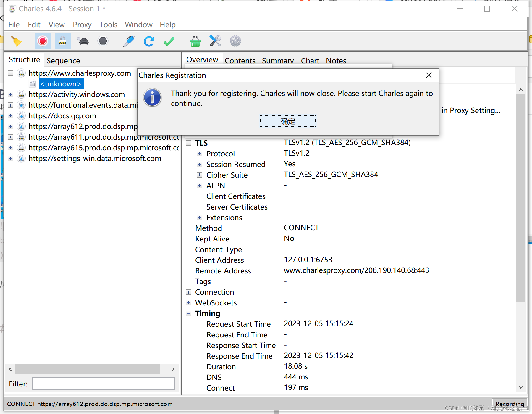This screenshot has width=532, height=414.
Task: Click the left arrow of horizontal scrollbar
Action: point(10,369)
